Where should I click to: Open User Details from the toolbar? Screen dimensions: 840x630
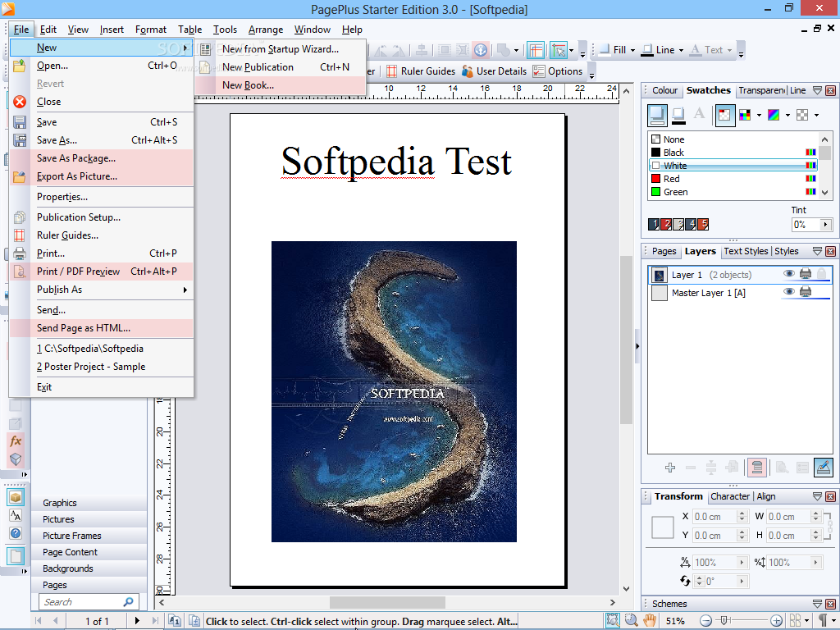494,71
